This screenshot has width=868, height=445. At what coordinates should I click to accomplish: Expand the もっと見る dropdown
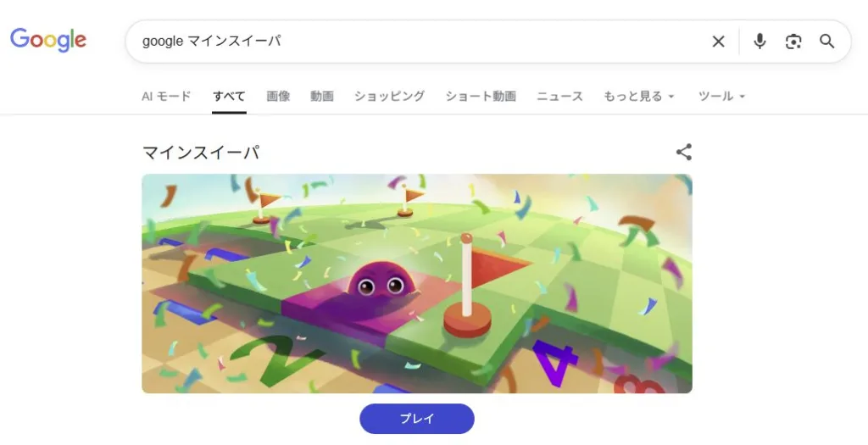point(639,97)
